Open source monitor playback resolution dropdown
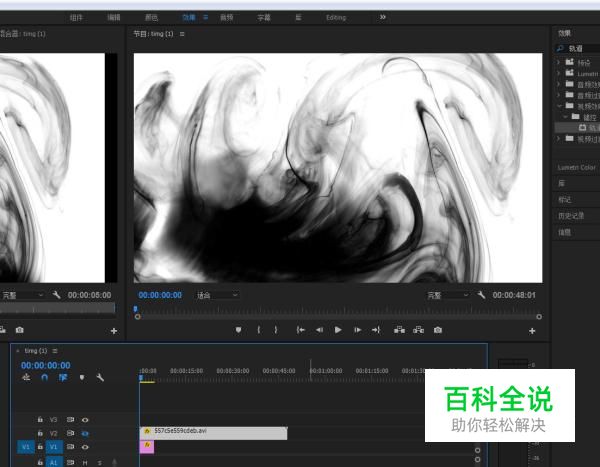The image size is (600, 467). coord(22,295)
